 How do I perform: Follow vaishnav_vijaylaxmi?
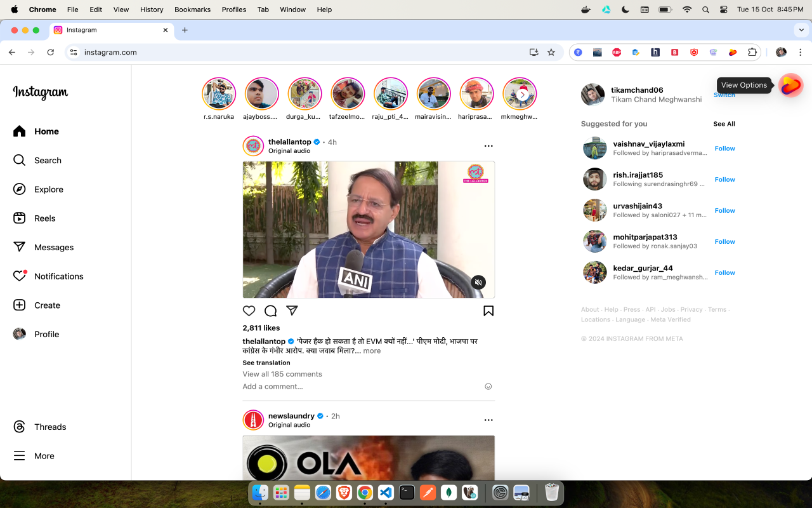coord(724,148)
